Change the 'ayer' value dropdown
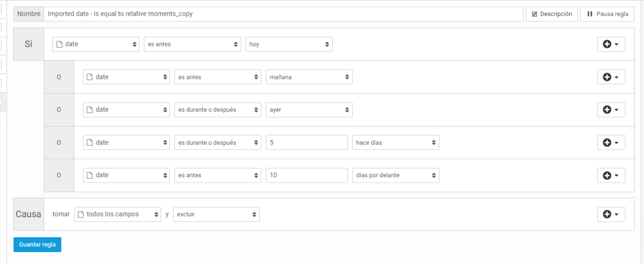 309,110
